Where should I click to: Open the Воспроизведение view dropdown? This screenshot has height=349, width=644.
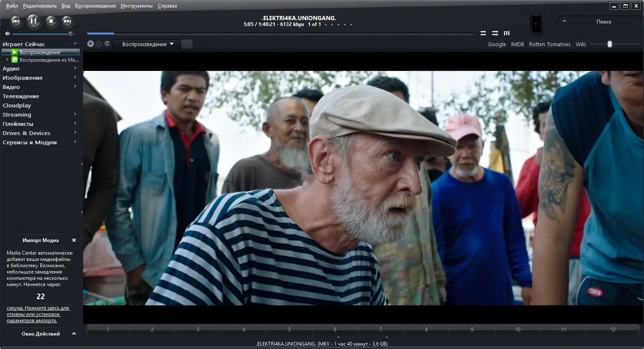point(148,44)
